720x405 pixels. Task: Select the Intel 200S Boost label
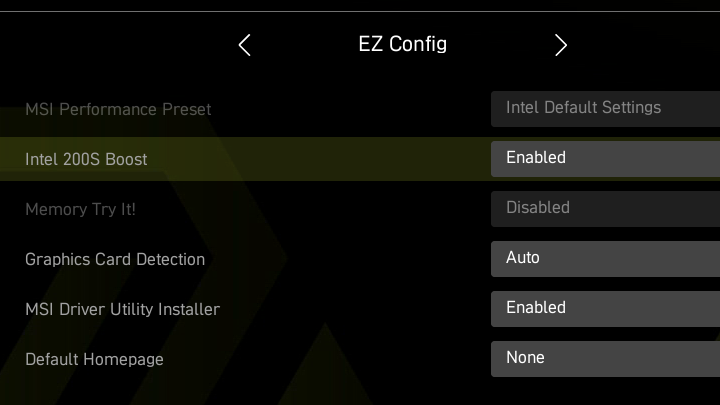pos(86,159)
